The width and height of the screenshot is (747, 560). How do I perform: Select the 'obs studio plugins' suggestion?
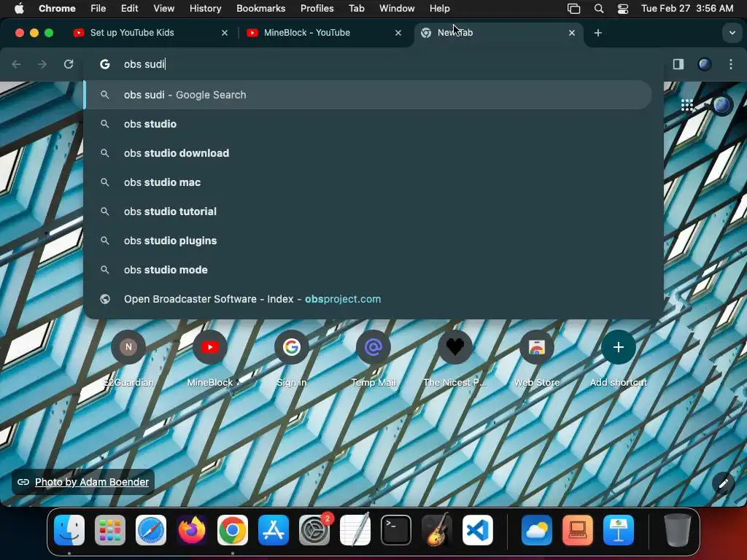368,241
